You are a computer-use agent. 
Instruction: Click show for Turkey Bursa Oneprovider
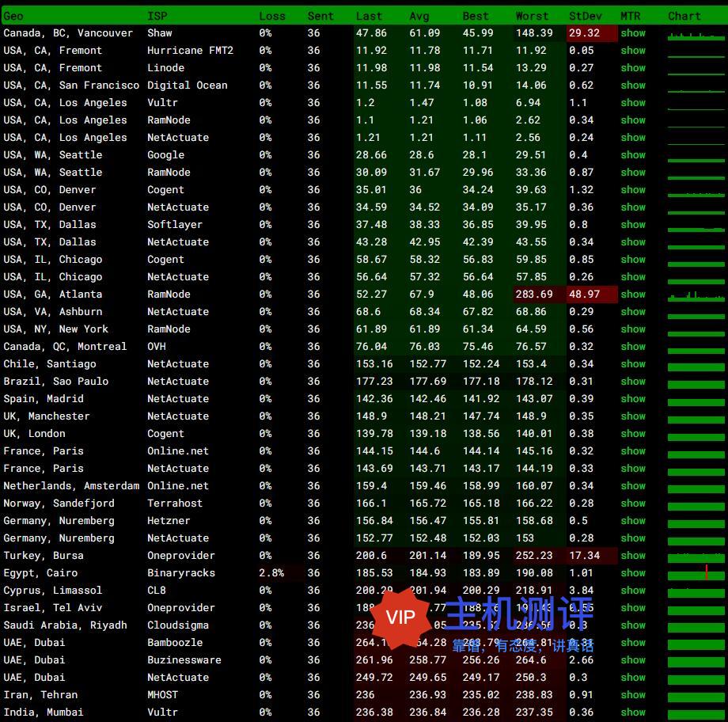pyautogui.click(x=633, y=556)
